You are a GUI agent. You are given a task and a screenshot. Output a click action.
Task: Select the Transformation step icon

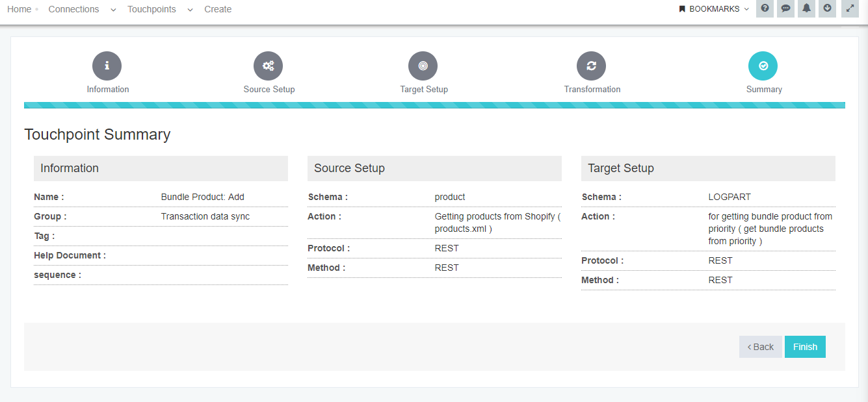(592, 66)
